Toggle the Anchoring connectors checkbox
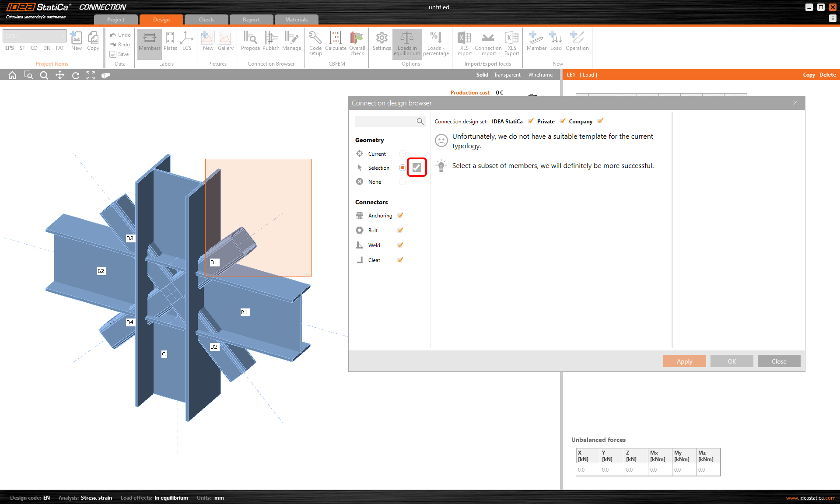840x504 pixels. (x=400, y=215)
